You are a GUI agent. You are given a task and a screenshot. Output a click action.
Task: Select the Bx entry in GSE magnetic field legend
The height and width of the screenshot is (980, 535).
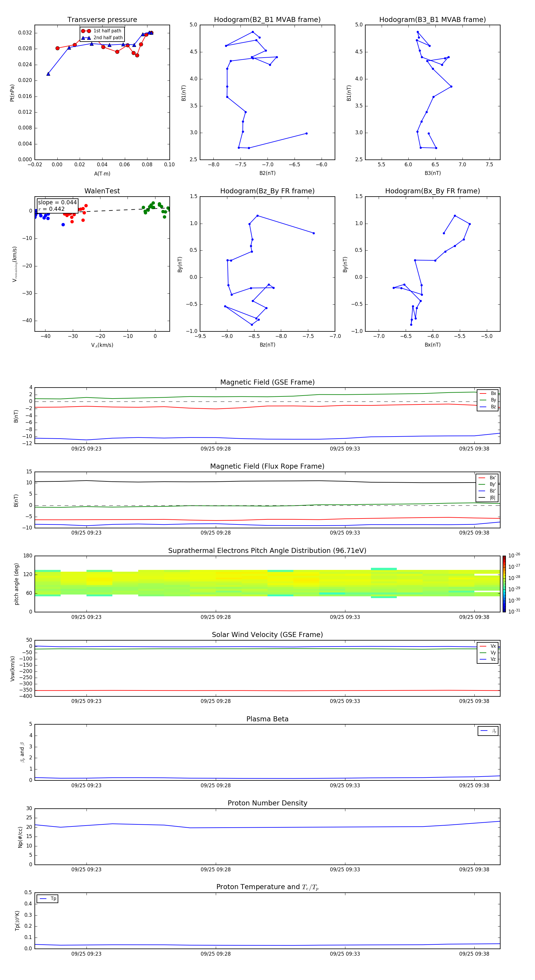488,393
